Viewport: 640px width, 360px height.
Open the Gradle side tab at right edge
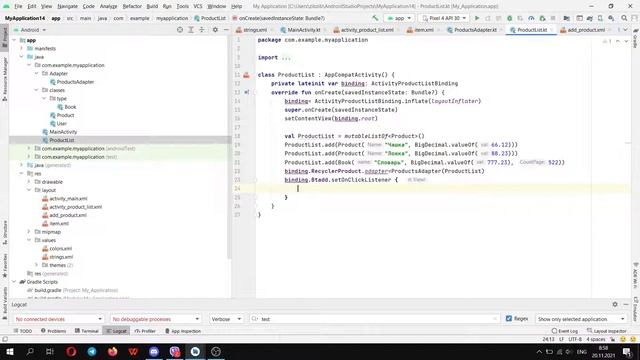tap(636, 39)
